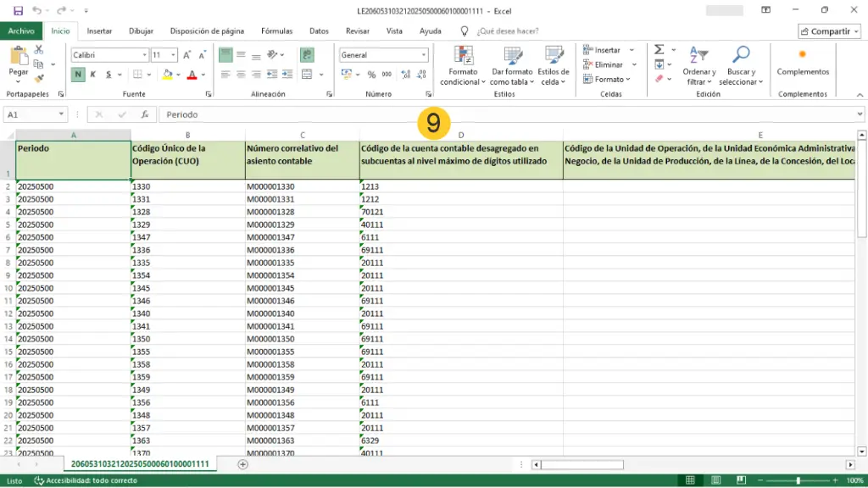Click the Save icon in quick access toolbar

(16, 10)
